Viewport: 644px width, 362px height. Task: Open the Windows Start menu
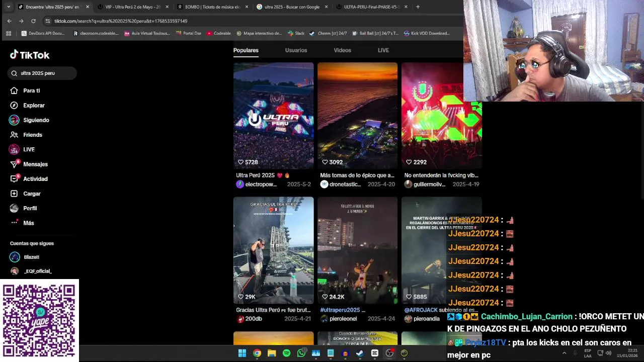(242, 353)
